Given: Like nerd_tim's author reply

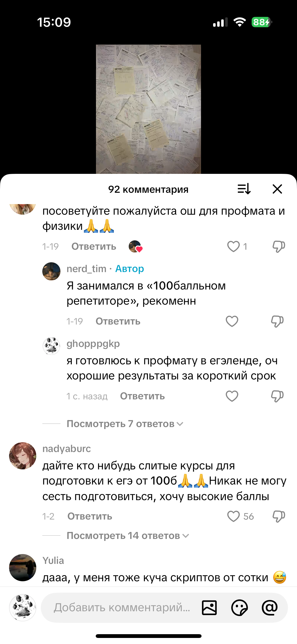Looking at the screenshot, I should 232,321.
